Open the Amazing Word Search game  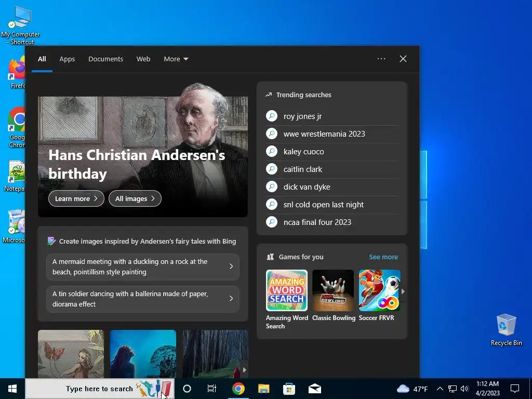point(287,299)
